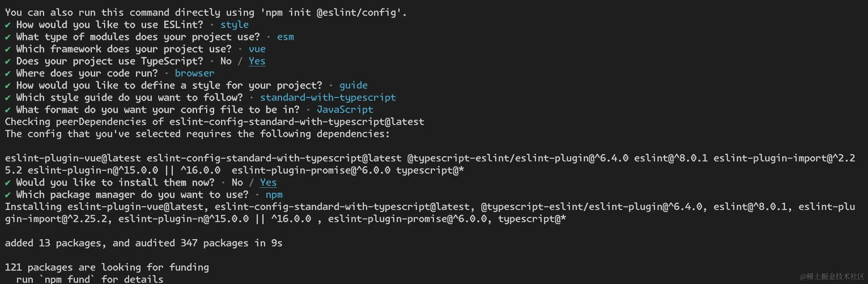
Task: Click the checkmark before 'Which framework' question
Action: (x=8, y=49)
